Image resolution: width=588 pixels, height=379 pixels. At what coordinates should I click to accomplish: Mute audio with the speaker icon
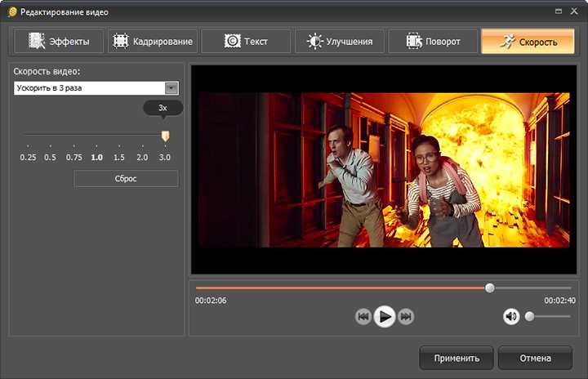tap(511, 317)
